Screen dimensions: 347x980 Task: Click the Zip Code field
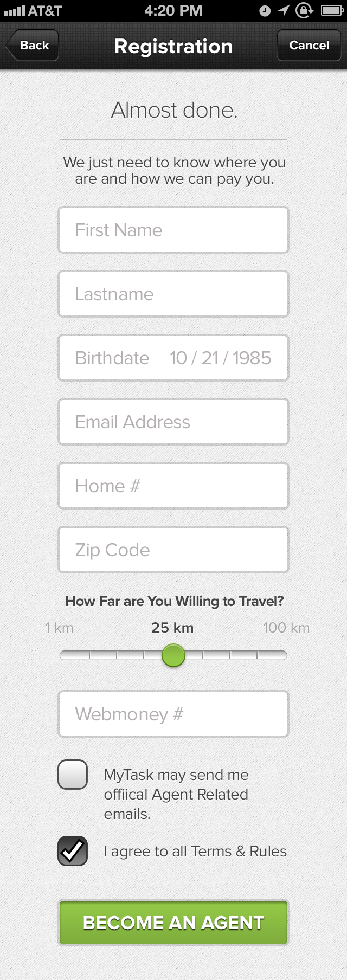[x=173, y=550]
